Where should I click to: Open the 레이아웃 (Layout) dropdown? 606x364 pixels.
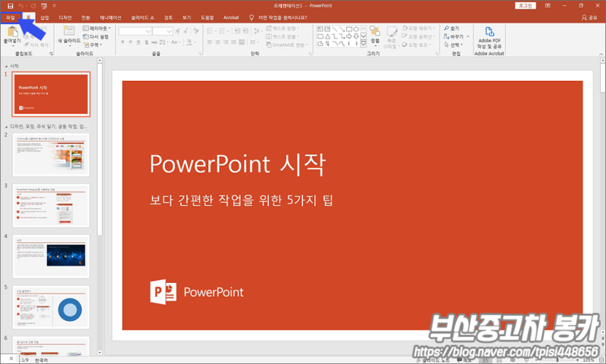click(97, 29)
